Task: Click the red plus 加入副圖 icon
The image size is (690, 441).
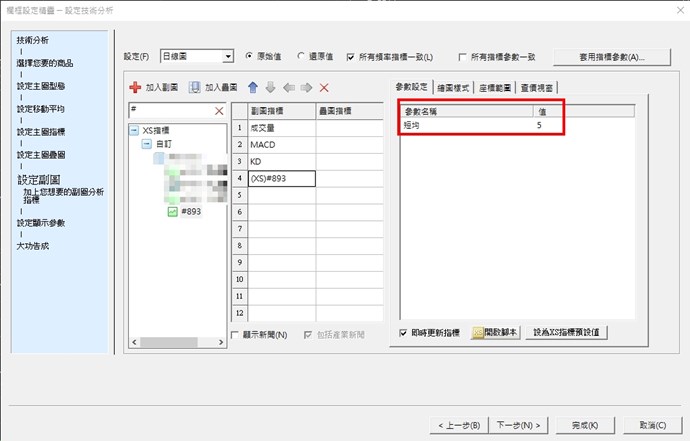Action: [x=135, y=88]
